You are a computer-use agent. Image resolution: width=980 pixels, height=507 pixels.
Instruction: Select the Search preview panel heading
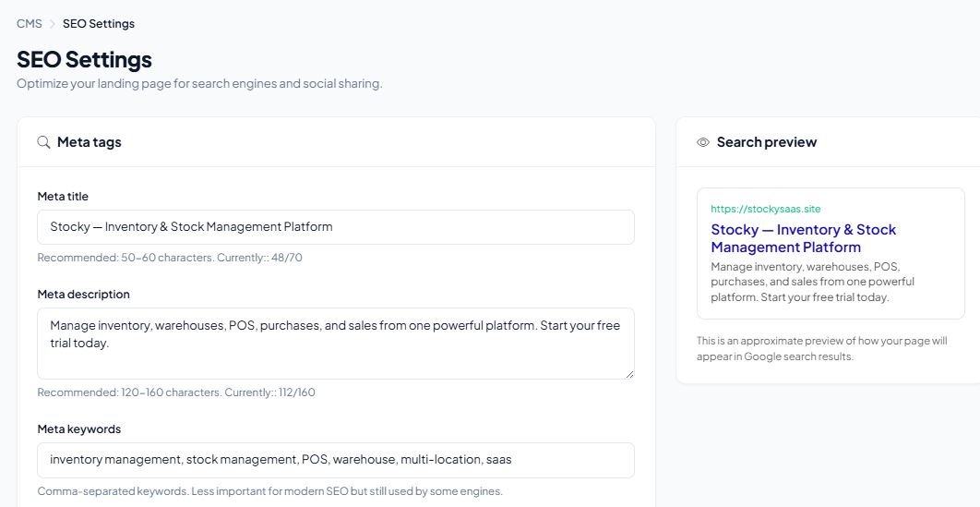(x=767, y=142)
